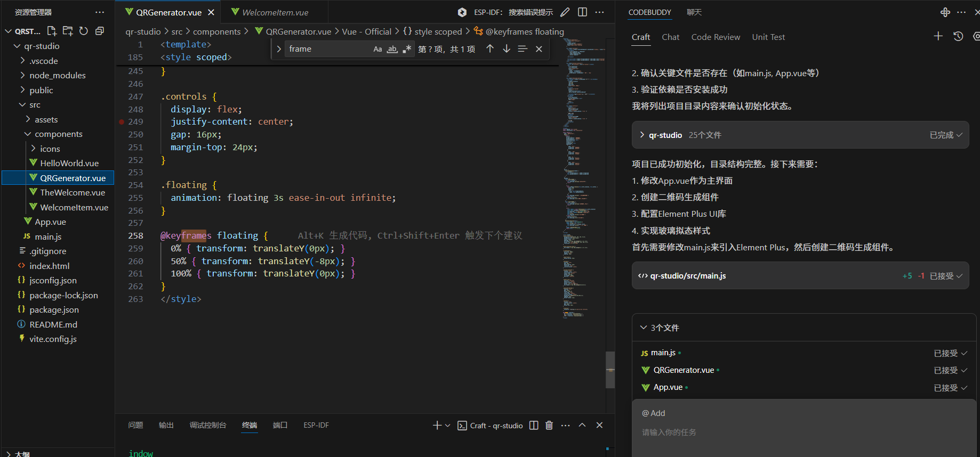The width and height of the screenshot is (980, 457).
Task: Click the New Folder icon in explorer header
Action: 68,31
